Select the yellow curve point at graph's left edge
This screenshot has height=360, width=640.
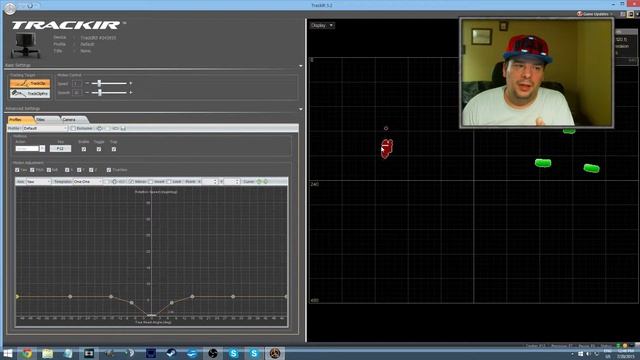17,296
